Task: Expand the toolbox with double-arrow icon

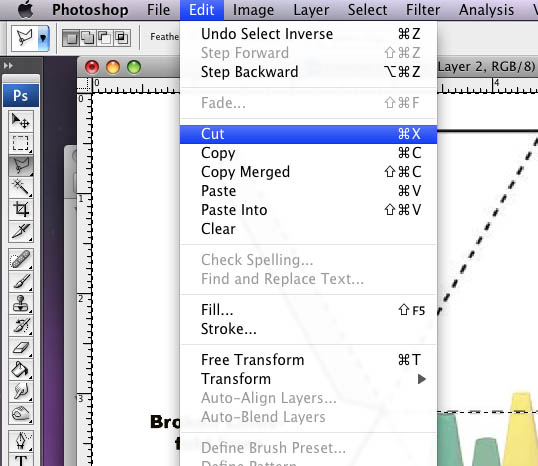Action: pos(8,66)
